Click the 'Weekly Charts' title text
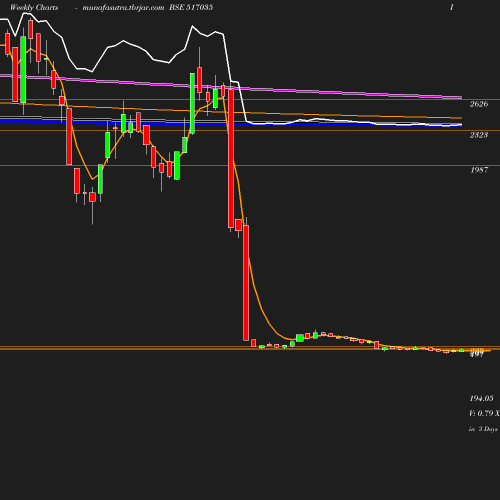The width and height of the screenshot is (500, 500). [34, 8]
